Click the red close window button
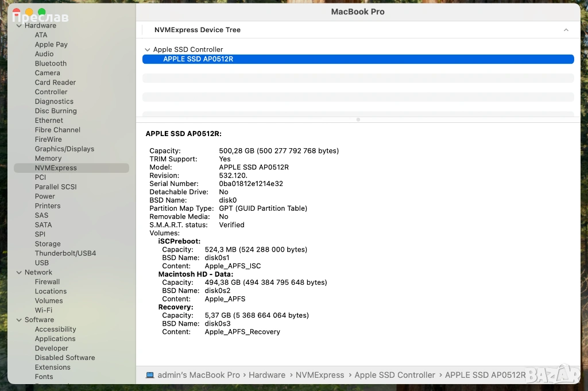 16,12
